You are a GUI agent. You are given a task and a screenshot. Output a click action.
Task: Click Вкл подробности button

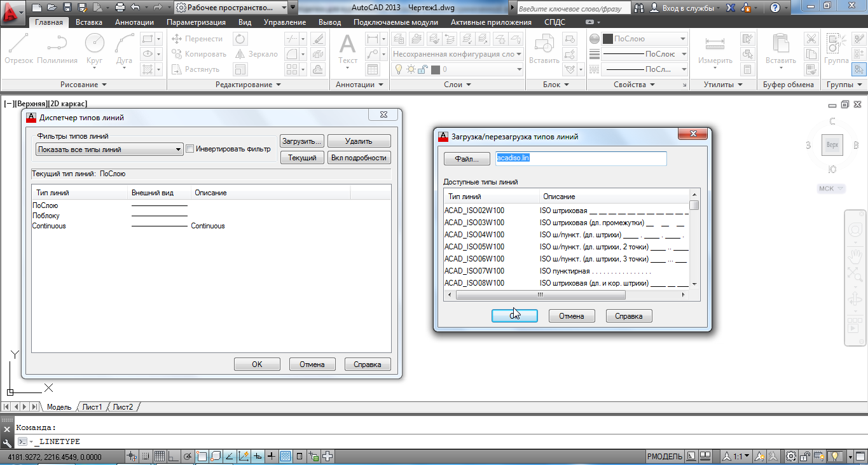pos(359,158)
